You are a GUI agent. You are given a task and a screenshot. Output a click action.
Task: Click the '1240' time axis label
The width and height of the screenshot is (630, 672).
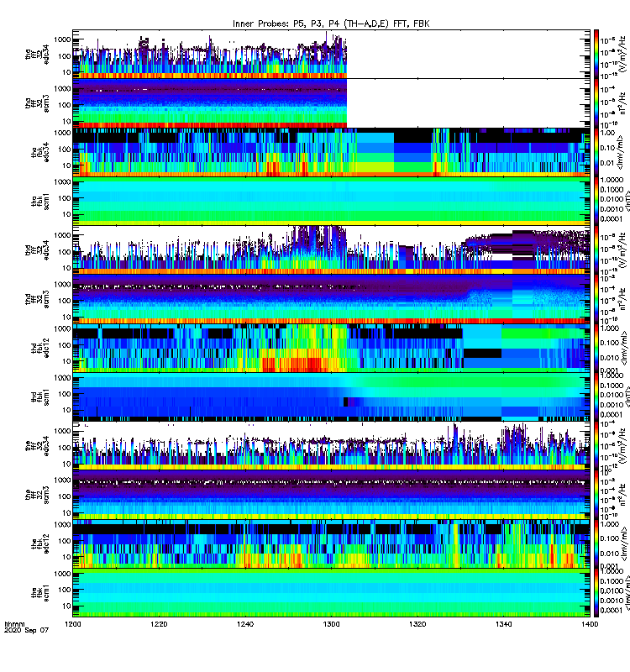(x=245, y=624)
